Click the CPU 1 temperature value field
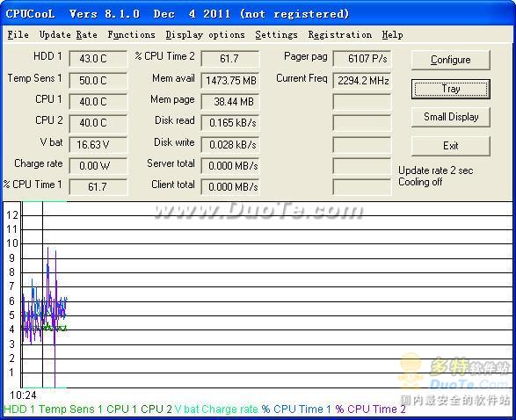516x420 pixels. point(98,102)
